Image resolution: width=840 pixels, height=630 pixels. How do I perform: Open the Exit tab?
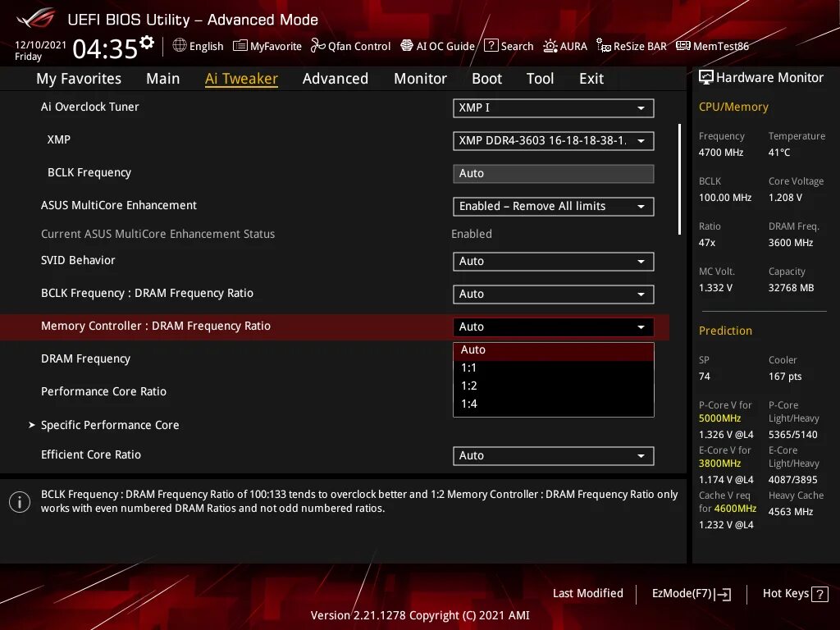pyautogui.click(x=591, y=79)
